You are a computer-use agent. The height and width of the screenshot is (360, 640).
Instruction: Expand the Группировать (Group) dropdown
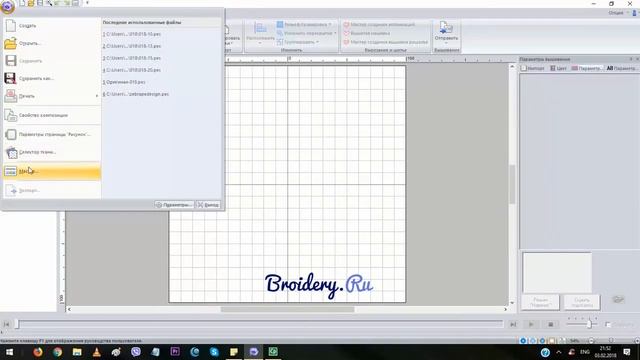(x=298, y=42)
